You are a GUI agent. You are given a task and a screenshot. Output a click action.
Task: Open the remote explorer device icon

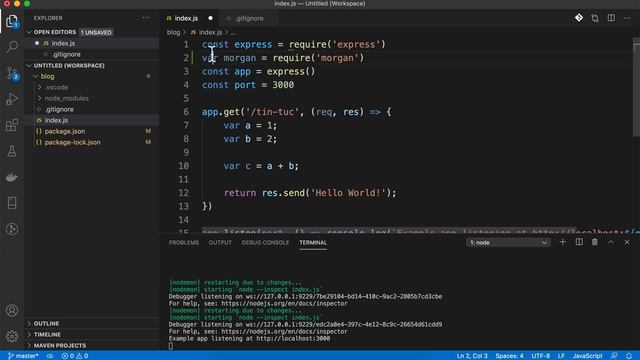tap(12, 203)
